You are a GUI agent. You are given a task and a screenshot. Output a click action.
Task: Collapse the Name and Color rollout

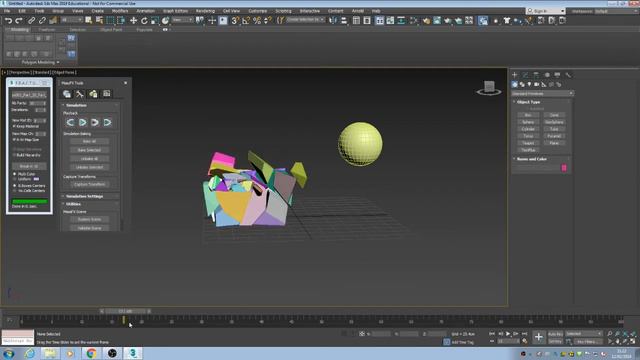[x=531, y=159]
